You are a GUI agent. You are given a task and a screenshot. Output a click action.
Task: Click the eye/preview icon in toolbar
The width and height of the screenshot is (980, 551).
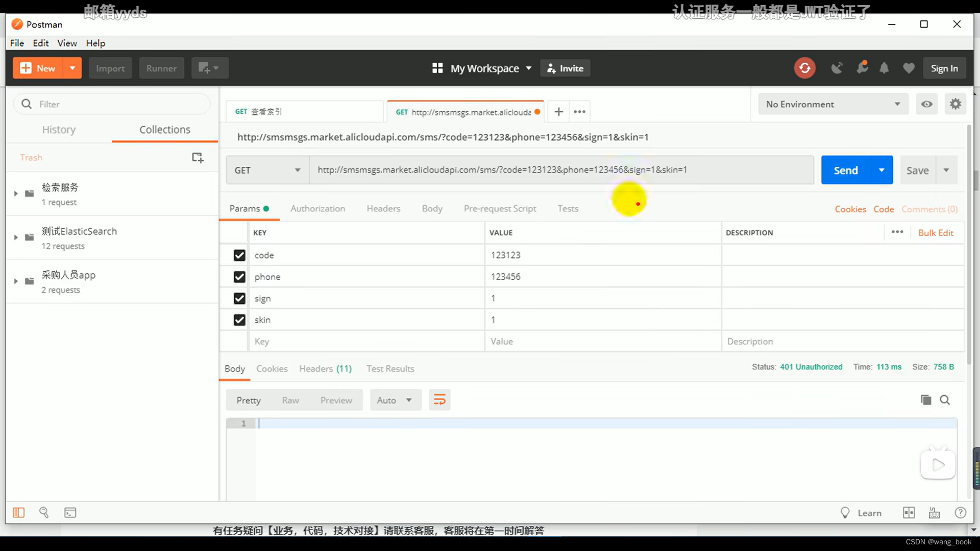[927, 104]
